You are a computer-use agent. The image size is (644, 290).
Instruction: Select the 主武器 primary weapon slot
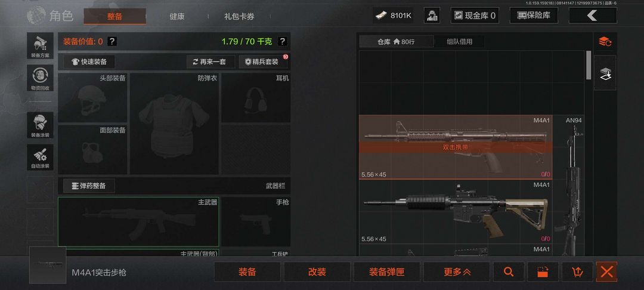click(x=138, y=222)
